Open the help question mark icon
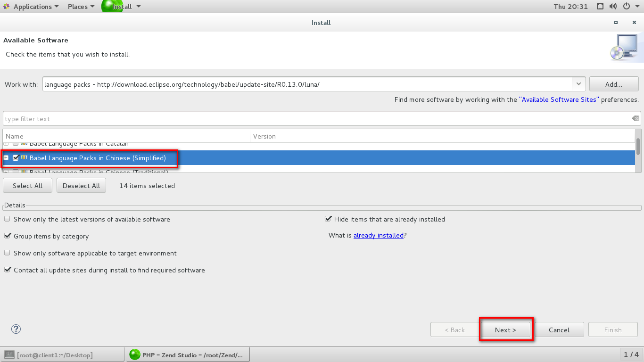This screenshot has width=644, height=362. 16,329
